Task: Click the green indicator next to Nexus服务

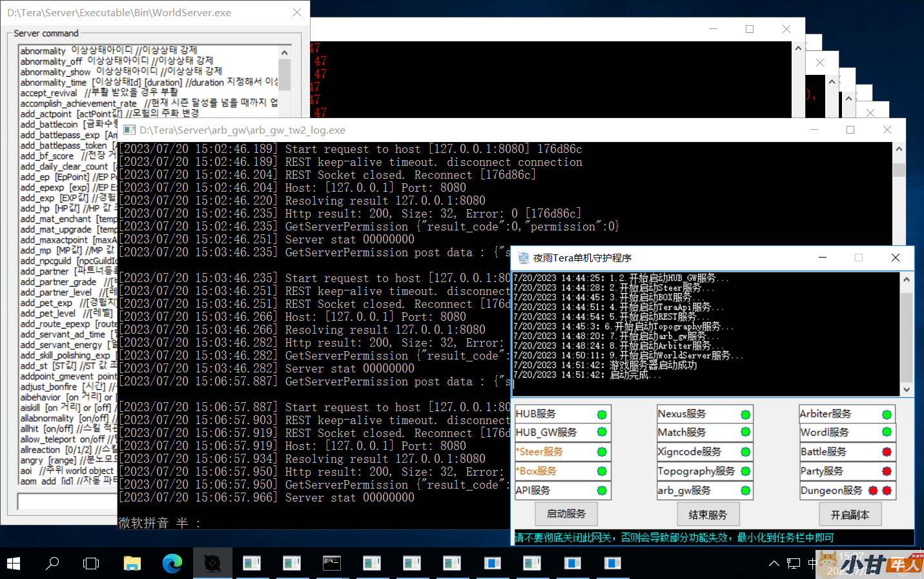Action: 745,414
